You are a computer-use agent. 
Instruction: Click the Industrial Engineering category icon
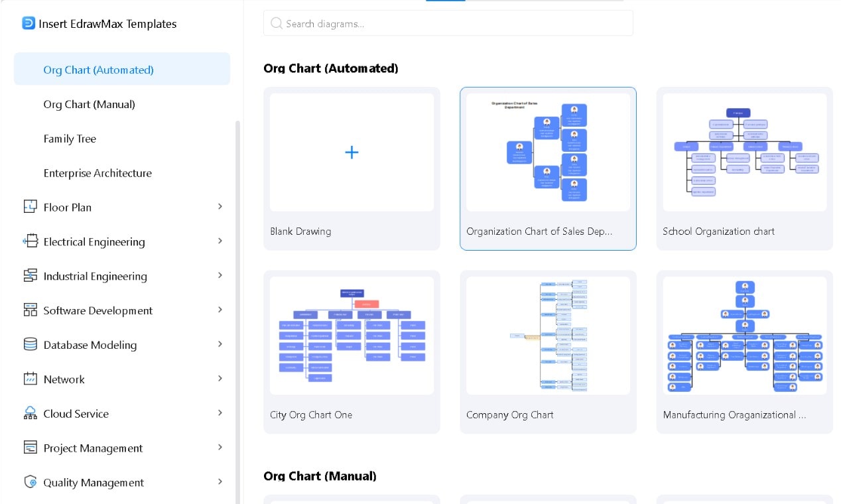pyautogui.click(x=30, y=275)
